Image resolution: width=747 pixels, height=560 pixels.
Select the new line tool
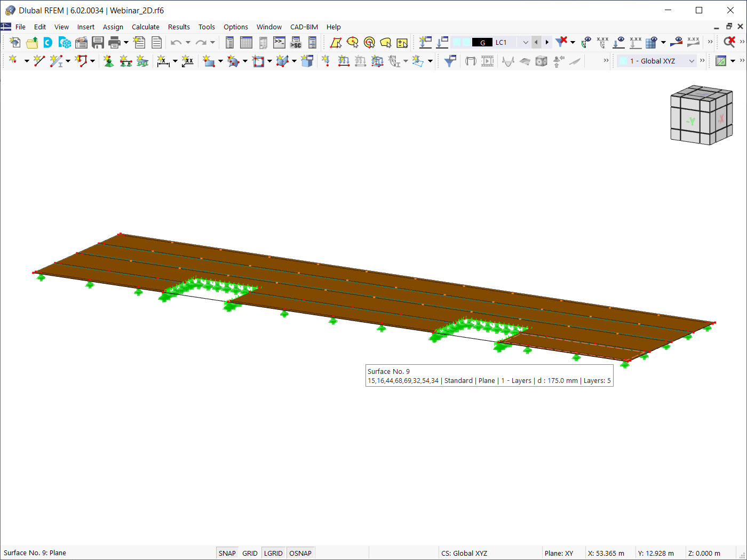39,61
